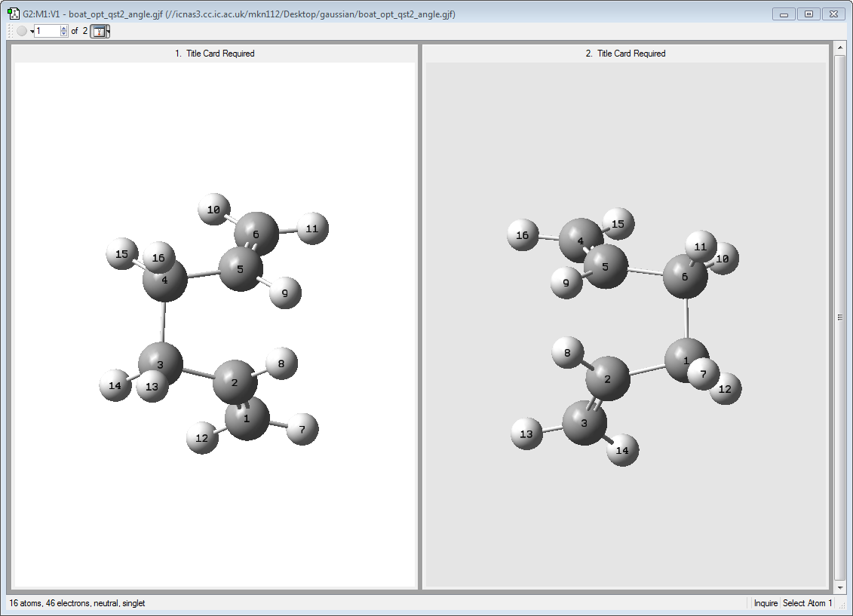This screenshot has height=616, width=853.
Task: Select carbon atom 1 in panel 1
Action: [247, 420]
